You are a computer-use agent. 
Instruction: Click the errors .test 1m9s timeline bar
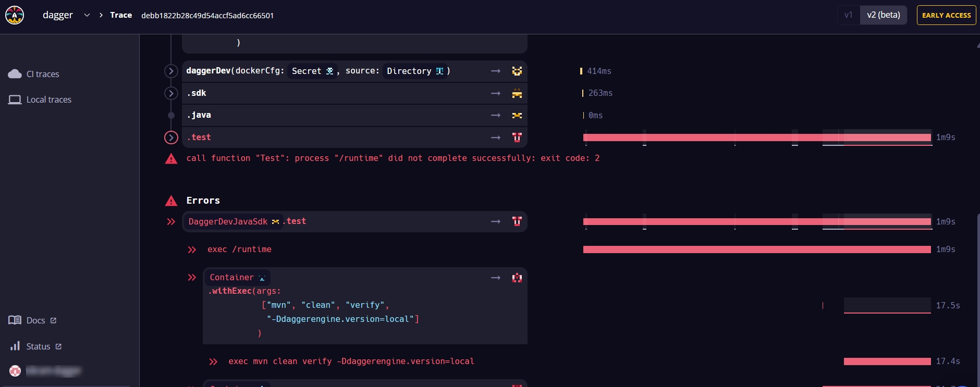point(757,222)
